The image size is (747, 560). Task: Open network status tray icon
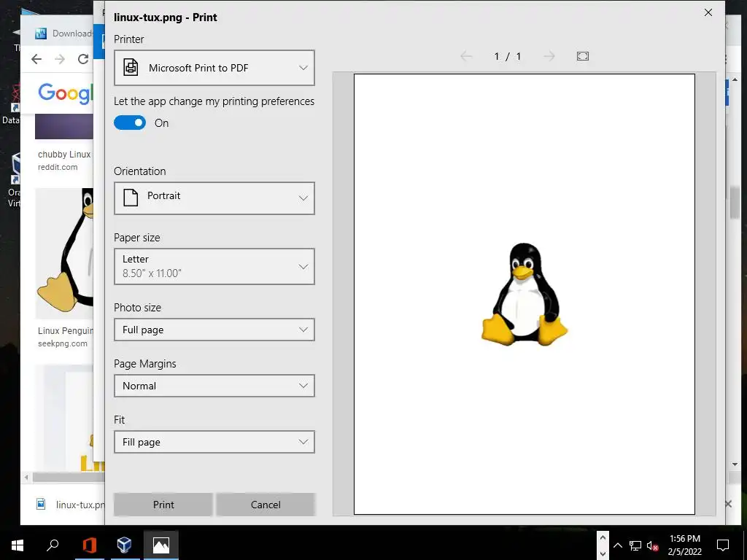(635, 545)
